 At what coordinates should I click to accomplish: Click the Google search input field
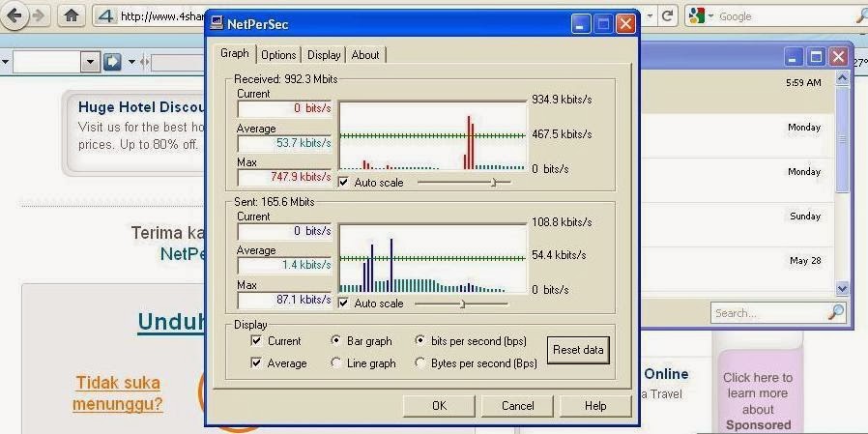pos(785,16)
